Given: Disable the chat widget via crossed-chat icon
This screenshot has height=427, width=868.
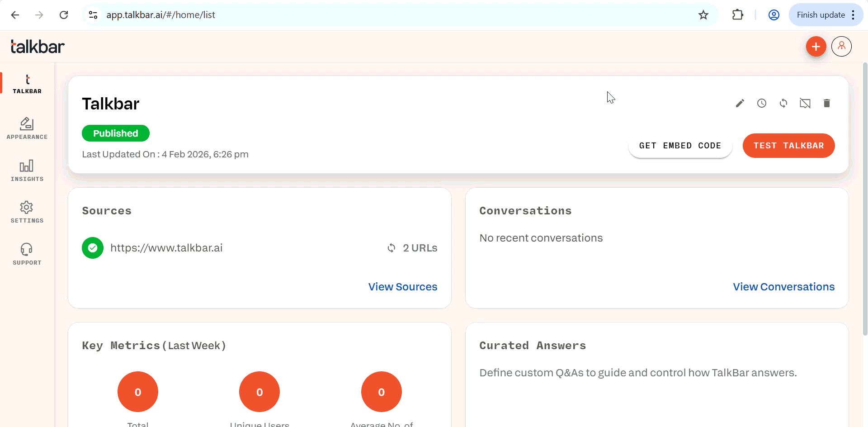Looking at the screenshot, I should [805, 103].
